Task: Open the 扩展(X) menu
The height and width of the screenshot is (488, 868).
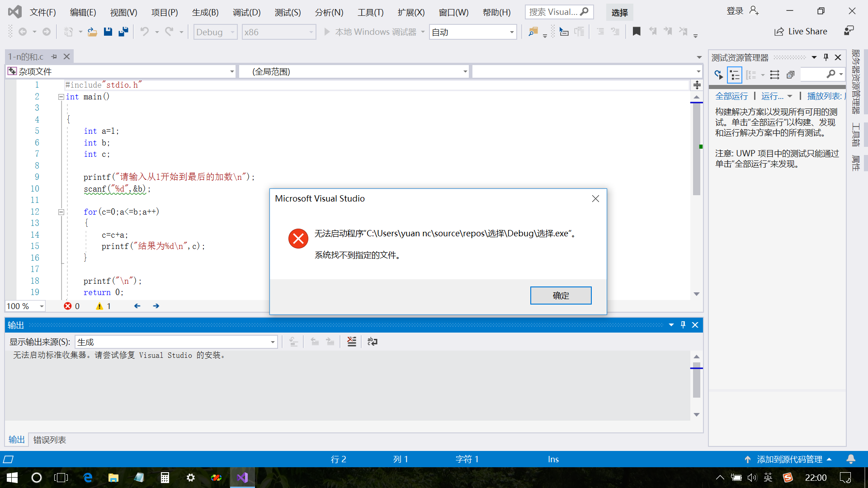Action: pos(411,12)
